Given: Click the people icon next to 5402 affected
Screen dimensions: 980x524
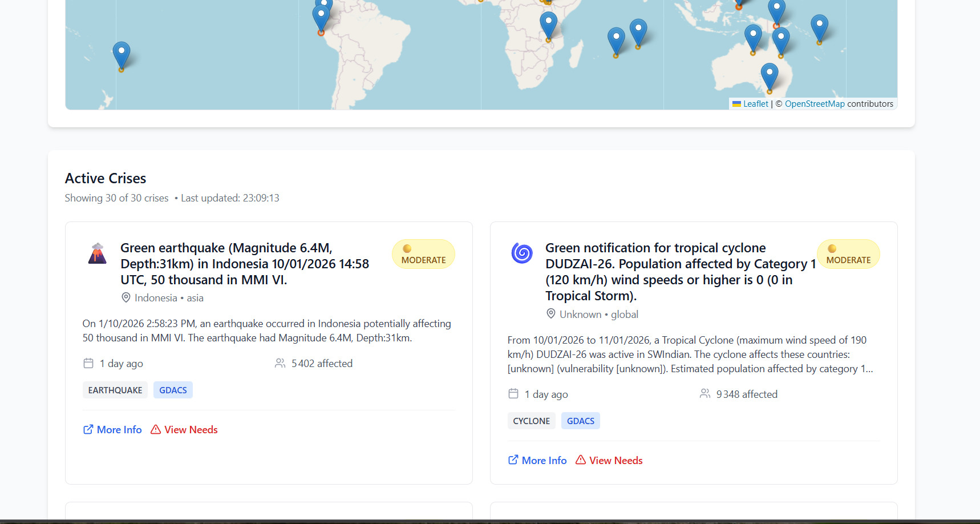Looking at the screenshot, I should pos(280,363).
